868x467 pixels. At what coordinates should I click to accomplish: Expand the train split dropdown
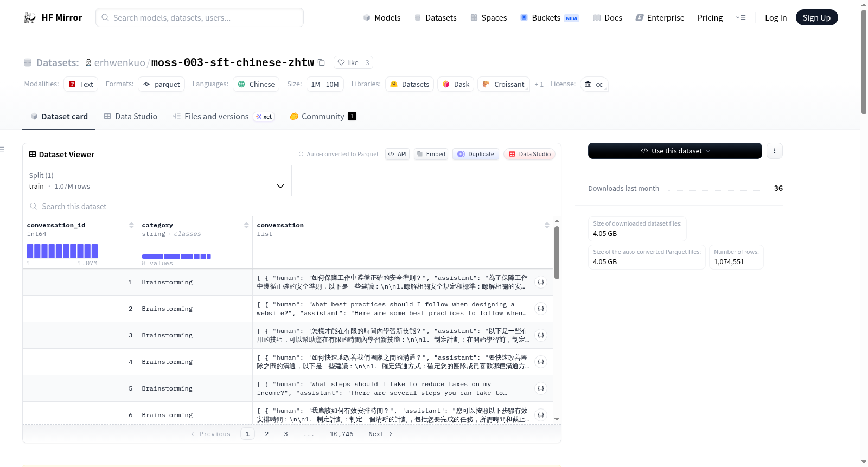[157, 181]
